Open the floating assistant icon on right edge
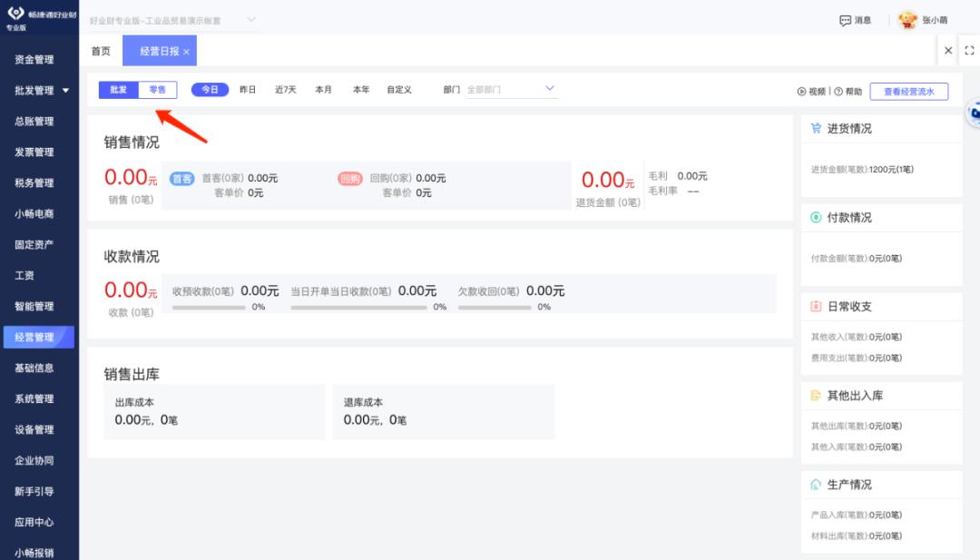The image size is (980, 560). tap(974, 113)
